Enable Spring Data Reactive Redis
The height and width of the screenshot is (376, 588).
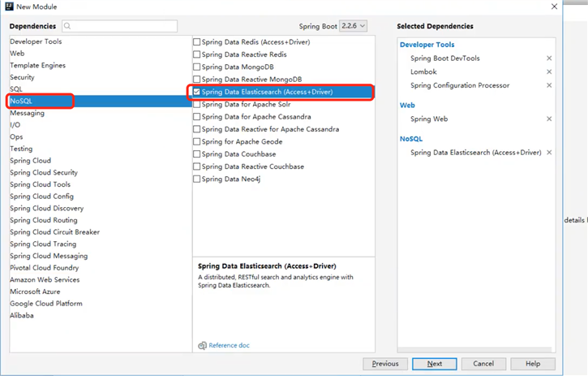(x=196, y=54)
